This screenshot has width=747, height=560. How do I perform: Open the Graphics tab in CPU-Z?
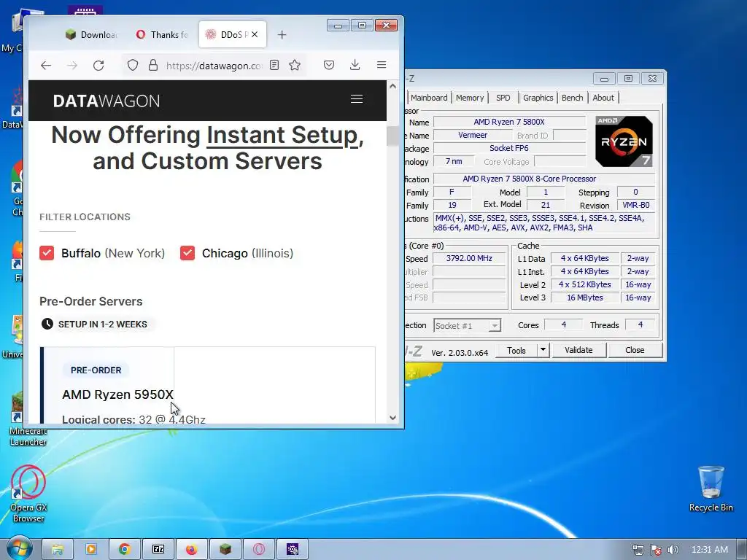[538, 98]
